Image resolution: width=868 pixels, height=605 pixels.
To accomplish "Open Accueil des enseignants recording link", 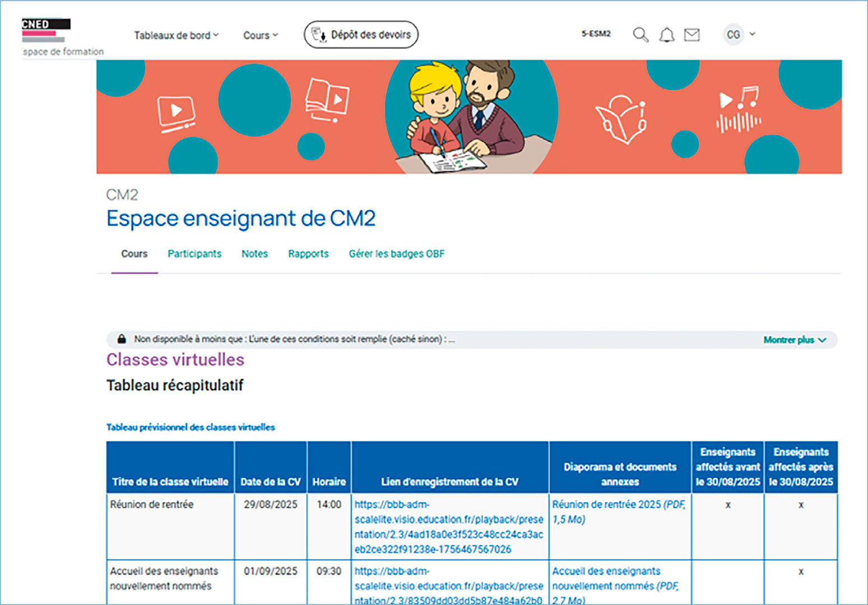I will click(449, 585).
